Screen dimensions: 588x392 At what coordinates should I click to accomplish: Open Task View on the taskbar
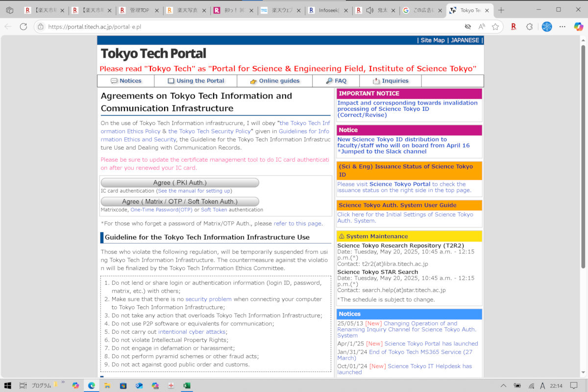click(23, 385)
